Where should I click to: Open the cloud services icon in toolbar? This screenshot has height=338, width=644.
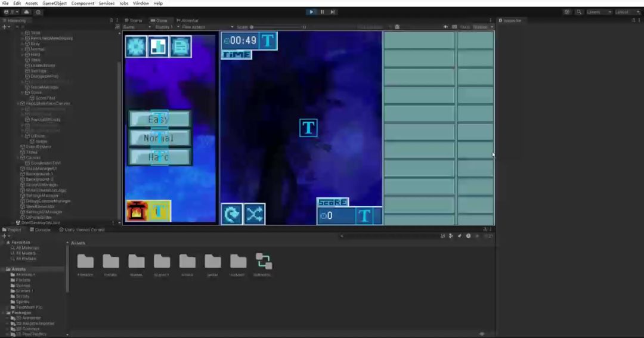(27, 12)
